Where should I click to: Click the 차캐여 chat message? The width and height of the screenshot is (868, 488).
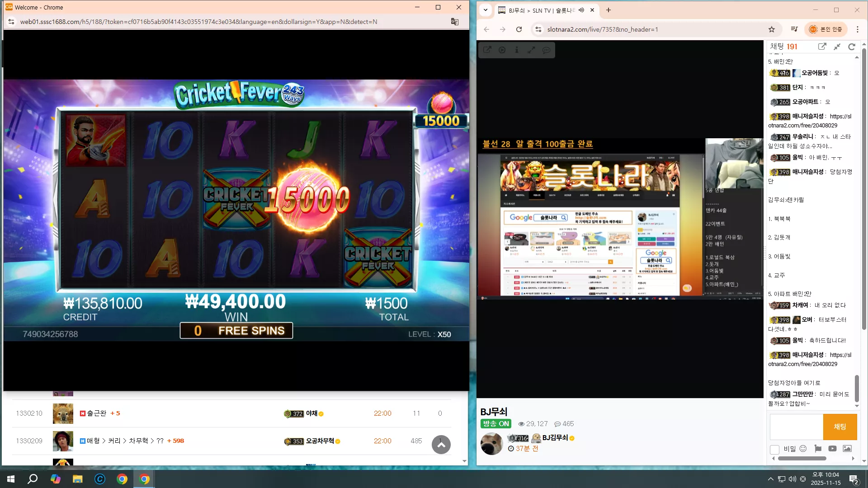point(807,305)
